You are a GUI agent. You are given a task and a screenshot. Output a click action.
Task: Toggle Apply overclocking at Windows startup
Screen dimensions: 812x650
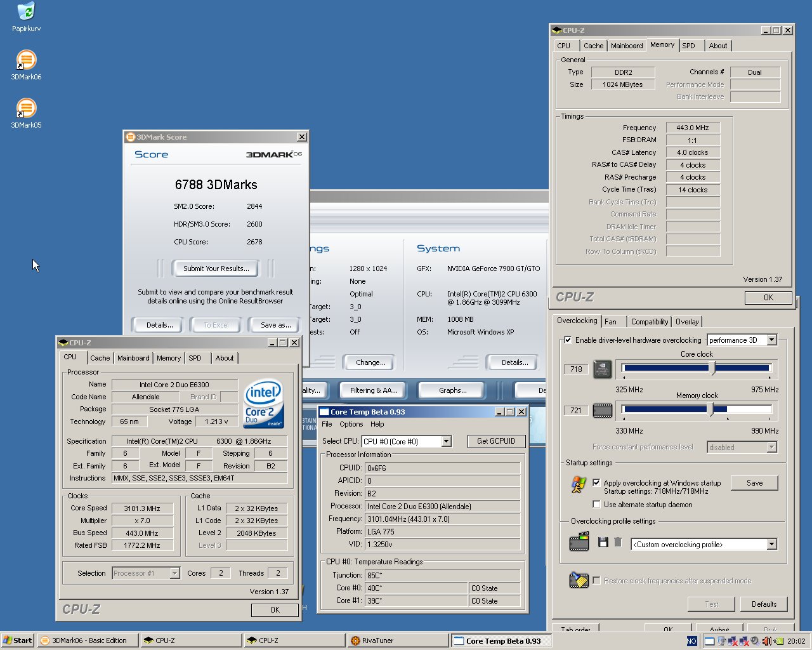click(596, 483)
